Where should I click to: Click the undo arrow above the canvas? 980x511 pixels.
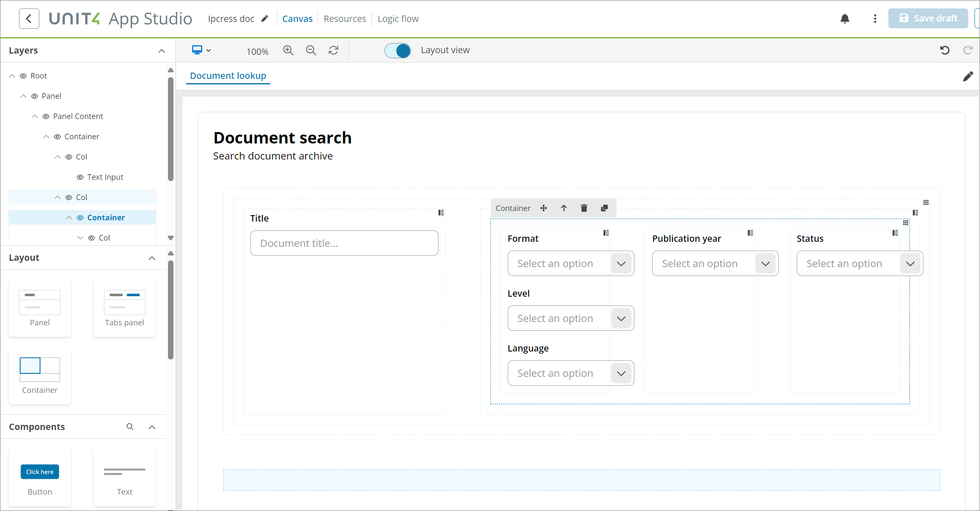tap(945, 50)
